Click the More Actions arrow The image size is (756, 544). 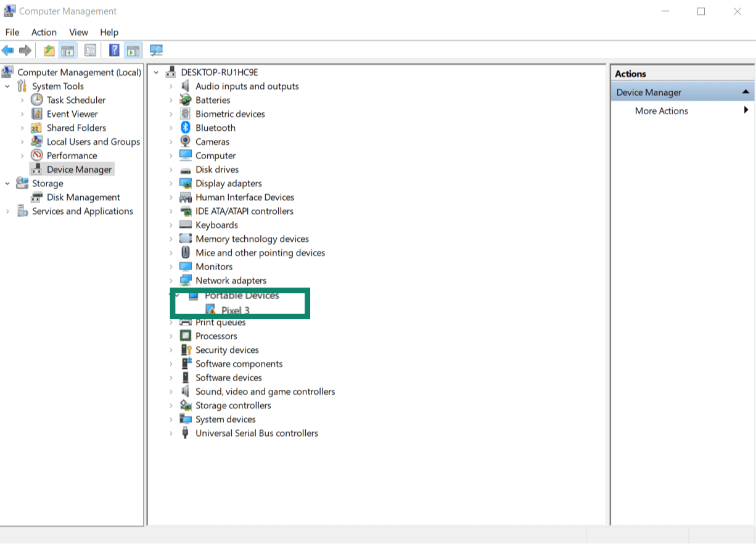746,110
